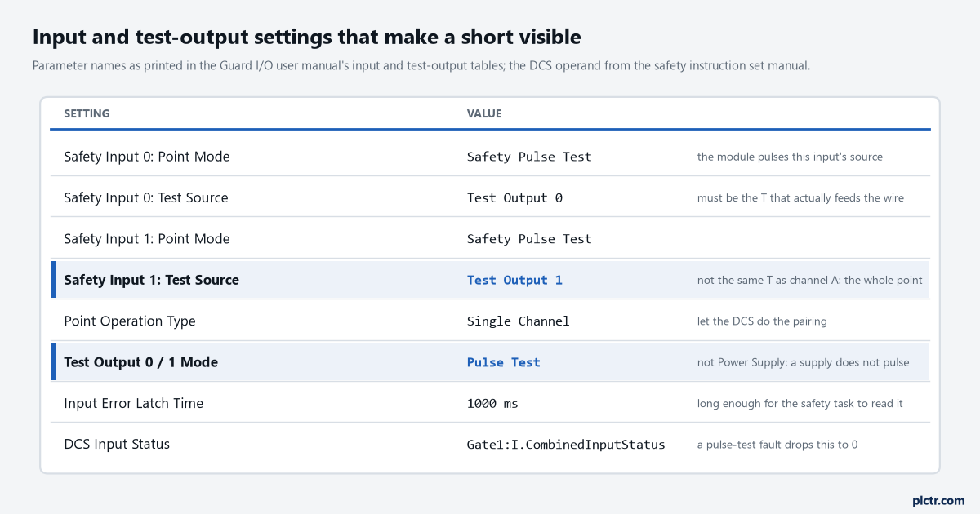
Task: Click the SETTING column header
Action: click(87, 113)
